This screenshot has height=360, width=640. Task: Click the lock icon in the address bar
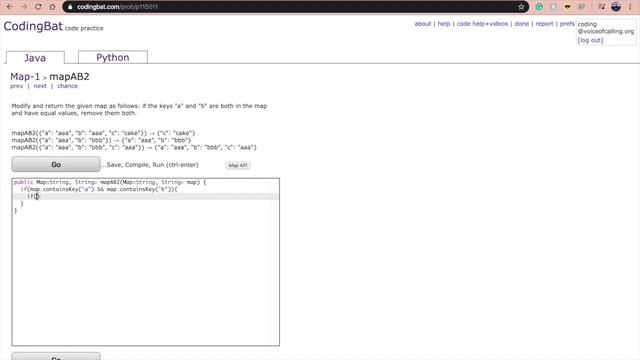pyautogui.click(x=70, y=7)
